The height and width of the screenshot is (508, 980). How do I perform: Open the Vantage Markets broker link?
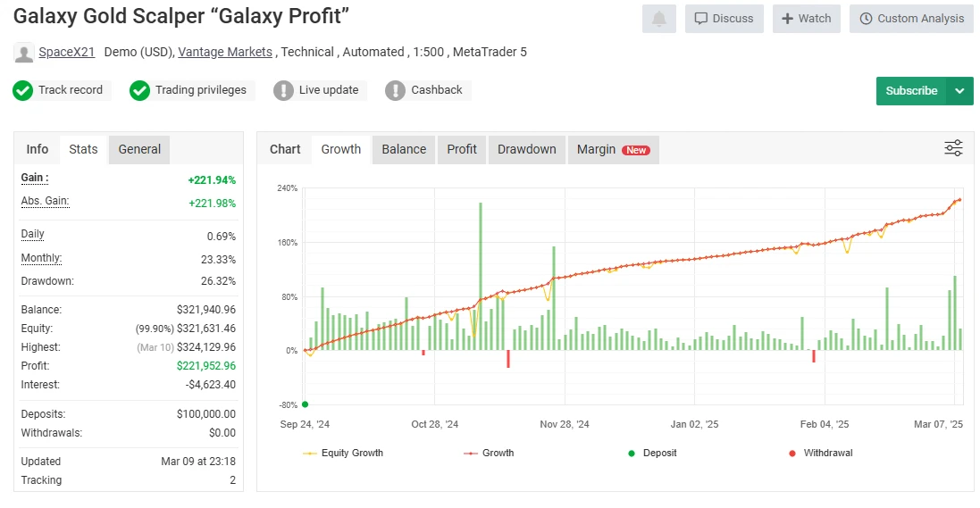[225, 52]
